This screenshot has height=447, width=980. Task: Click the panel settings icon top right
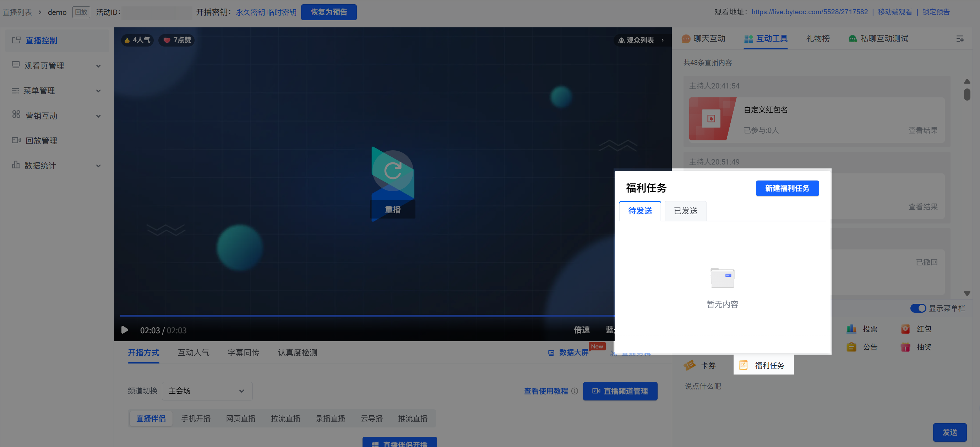pos(959,39)
